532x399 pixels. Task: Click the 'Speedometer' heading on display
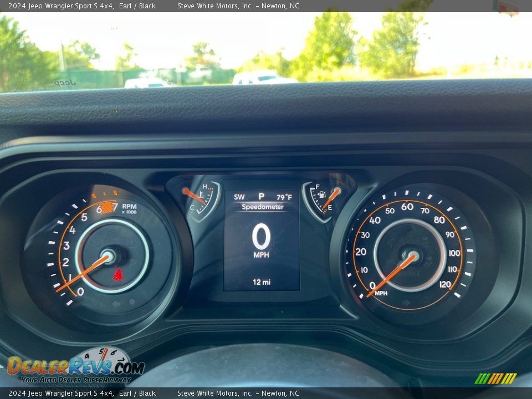point(262,207)
